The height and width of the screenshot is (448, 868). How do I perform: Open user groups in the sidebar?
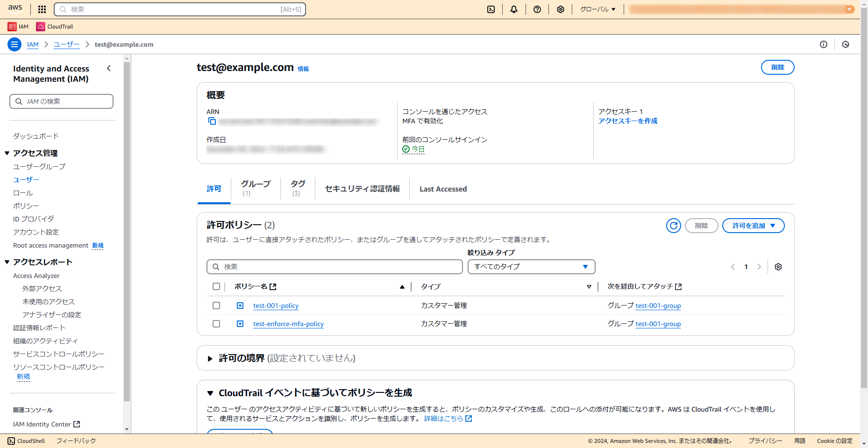coord(39,167)
